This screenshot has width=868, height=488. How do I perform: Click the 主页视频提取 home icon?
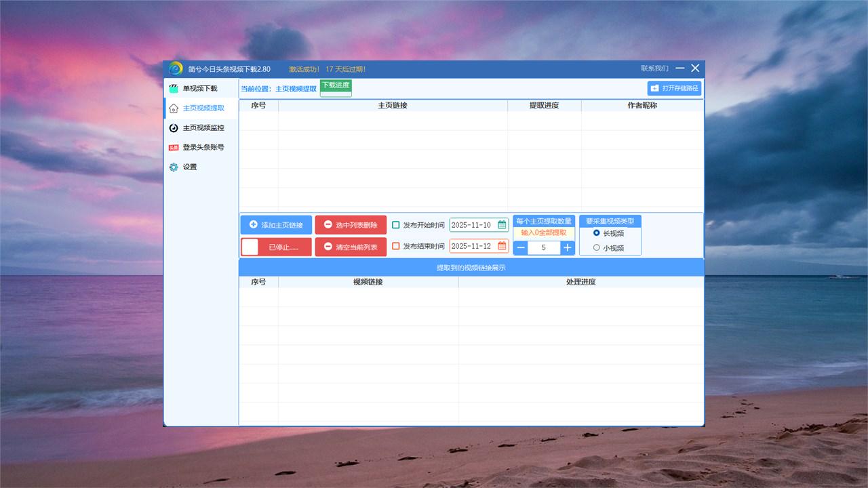tap(174, 108)
